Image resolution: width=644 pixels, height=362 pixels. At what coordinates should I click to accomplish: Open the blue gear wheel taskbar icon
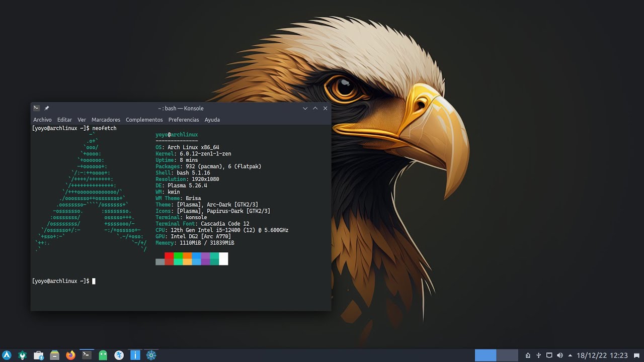(151, 355)
